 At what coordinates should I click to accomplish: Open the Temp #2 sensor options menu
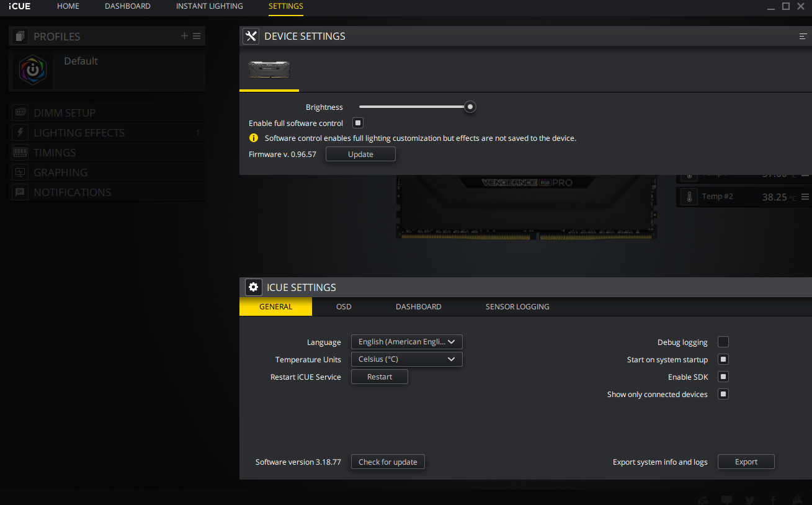(805, 197)
